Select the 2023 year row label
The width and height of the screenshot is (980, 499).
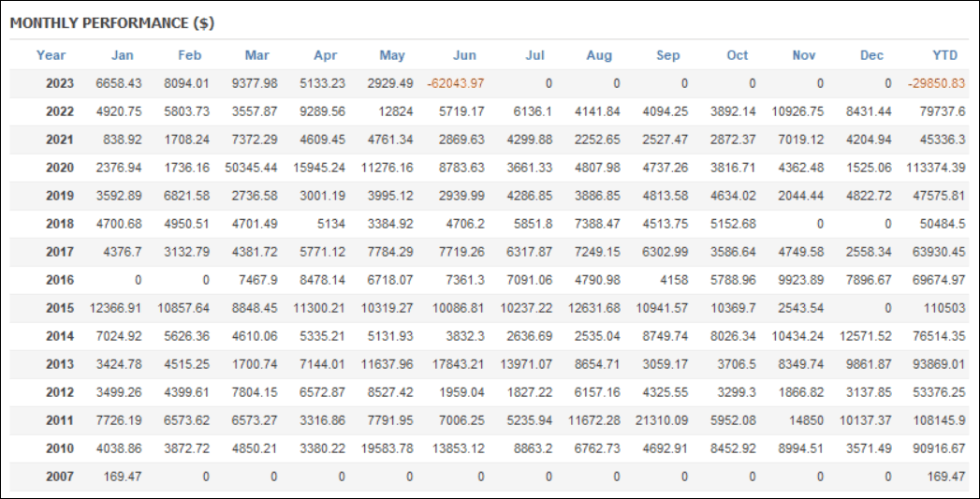59,83
